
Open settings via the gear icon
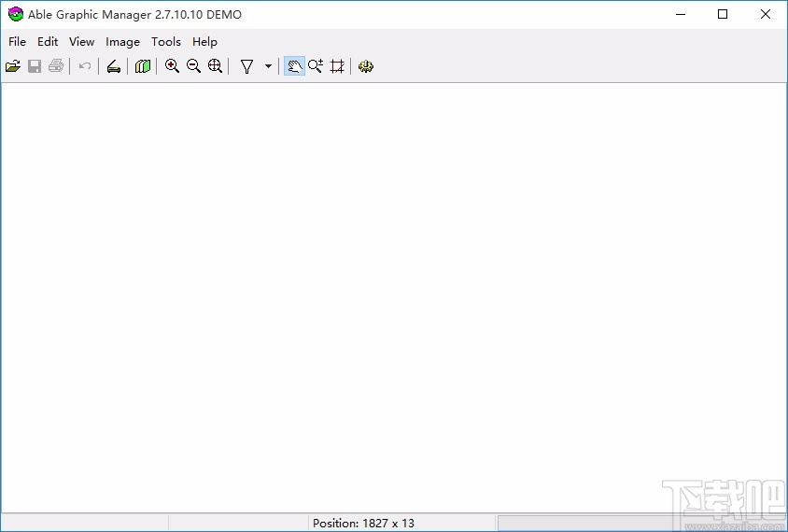[366, 66]
